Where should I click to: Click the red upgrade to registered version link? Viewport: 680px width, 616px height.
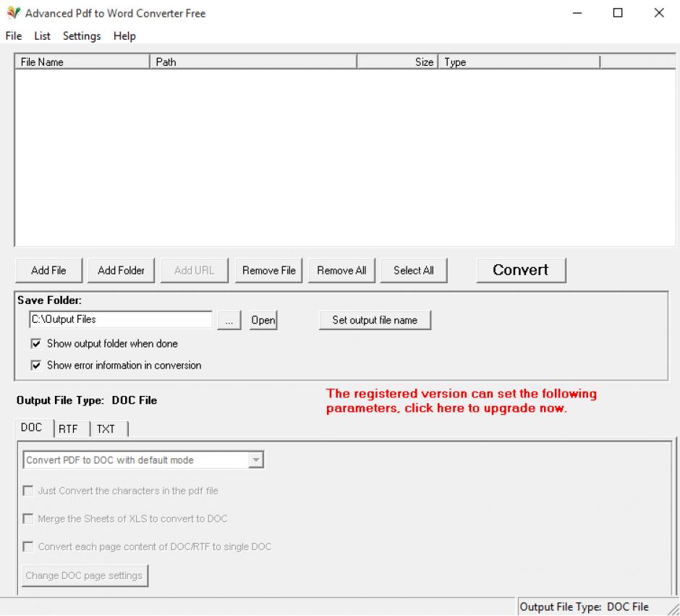(461, 401)
